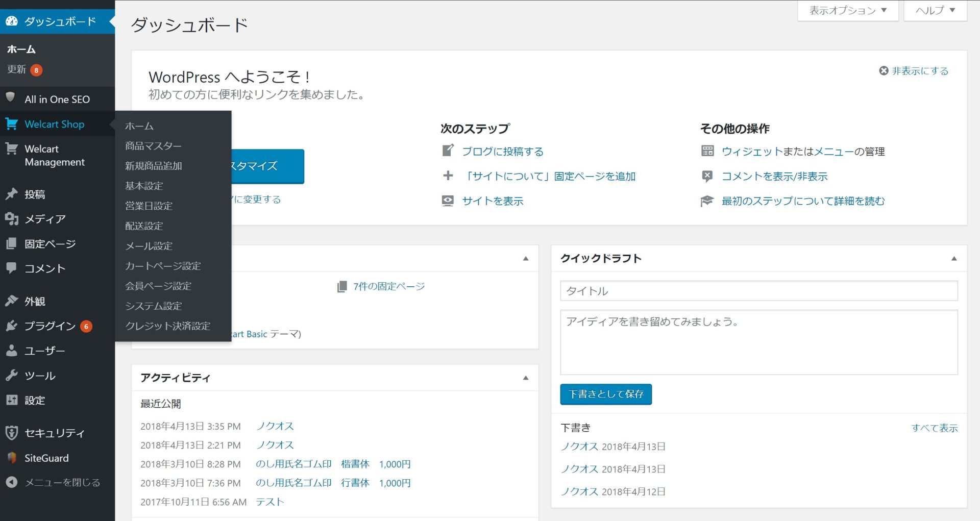This screenshot has width=980, height=521.
Task: Click the widgets icon beside ウィジェット
Action: 707,151
